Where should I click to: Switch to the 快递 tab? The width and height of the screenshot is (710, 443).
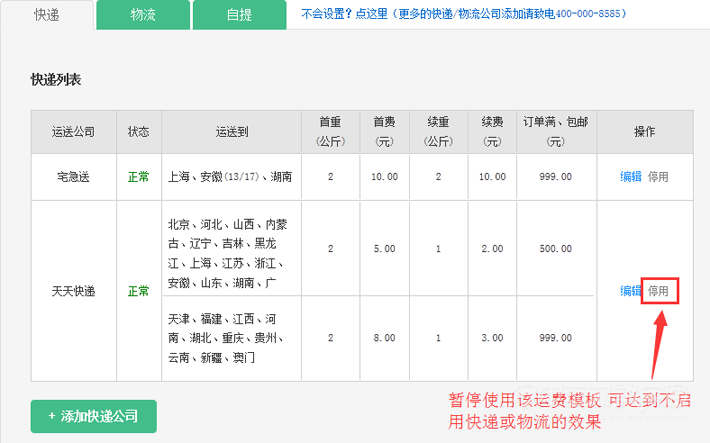pos(47,15)
